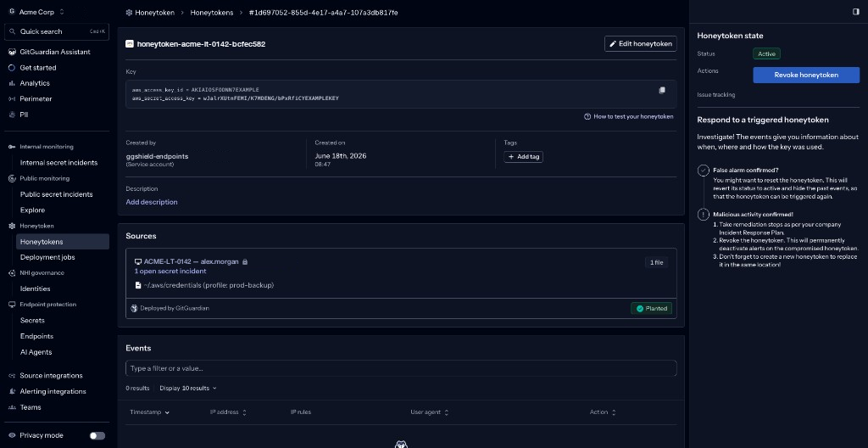
Task: Click the honeytoken ID breadcrumb
Action: click(x=323, y=12)
